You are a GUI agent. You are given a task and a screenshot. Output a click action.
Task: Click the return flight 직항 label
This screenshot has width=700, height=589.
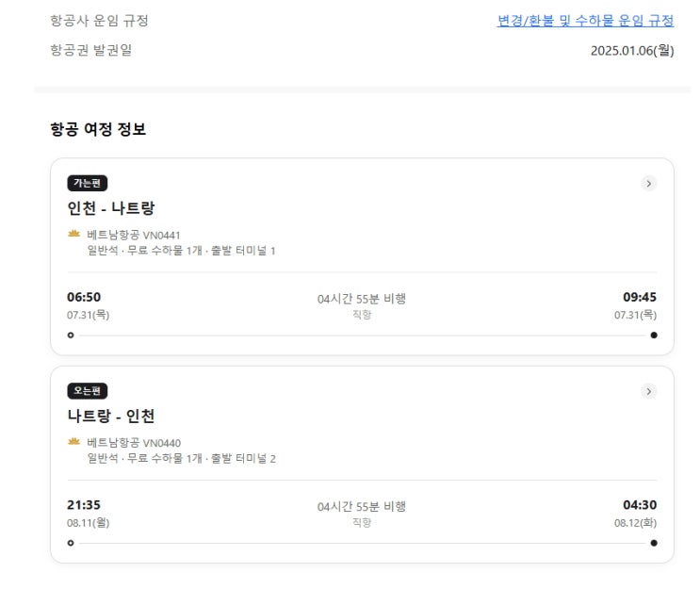(x=362, y=522)
